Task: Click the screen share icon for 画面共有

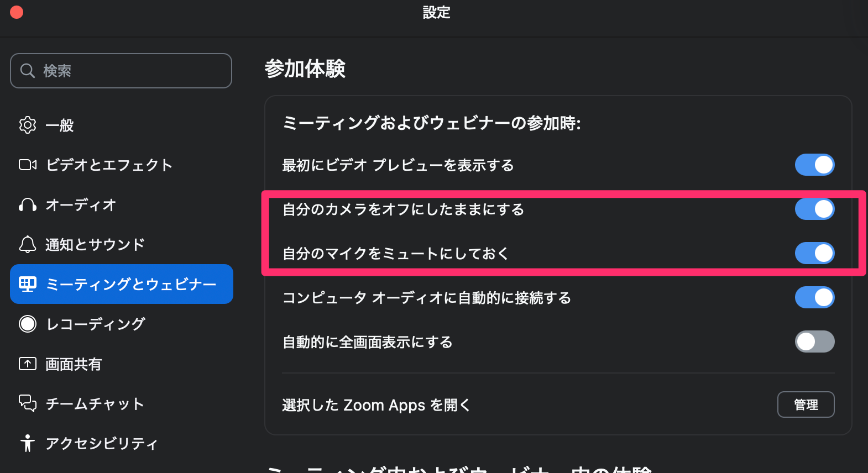Action: point(28,364)
